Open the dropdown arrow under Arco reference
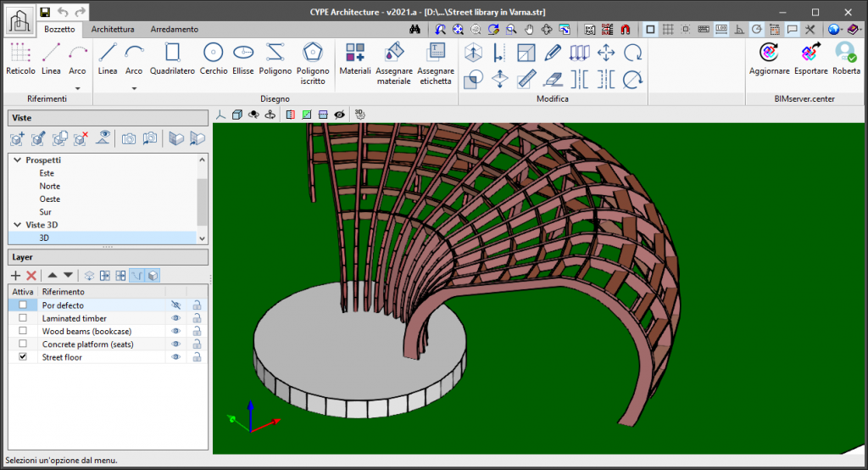Image resolution: width=868 pixels, height=470 pixels. (77, 87)
